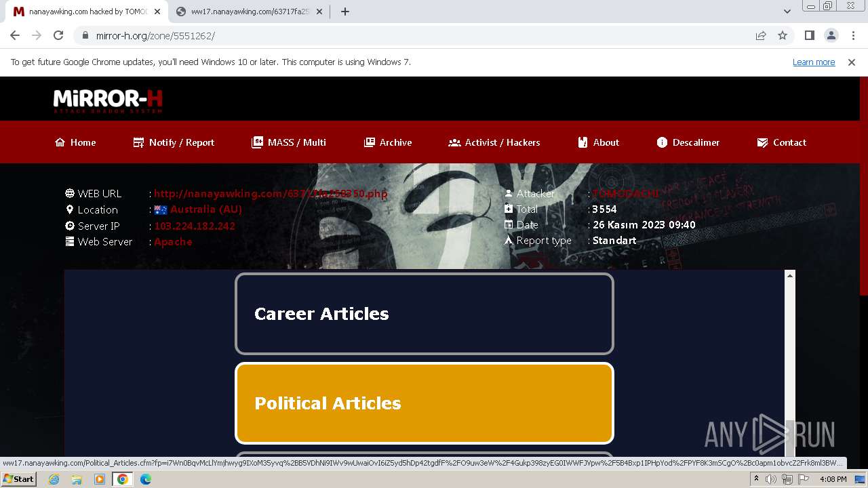
Task: Click the Report type value Standart
Action: [x=614, y=241]
